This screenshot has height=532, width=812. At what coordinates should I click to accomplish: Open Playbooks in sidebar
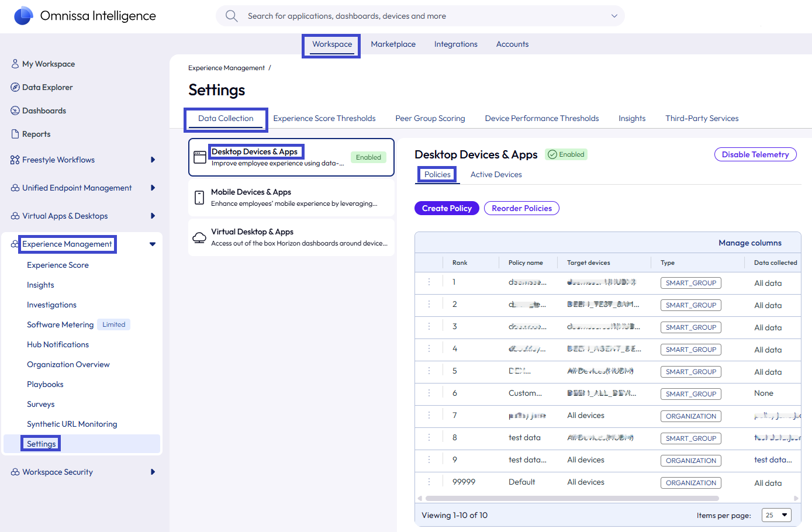pos(45,384)
